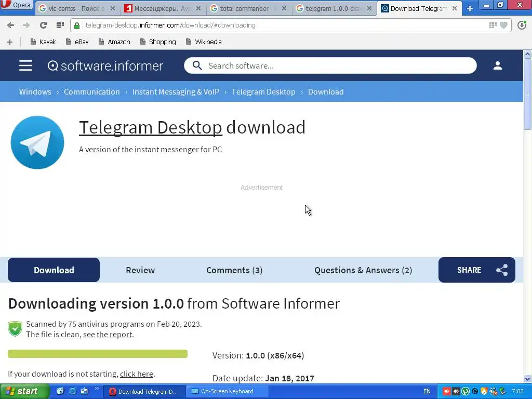Open the Opera downloads icon

pyautogui.click(x=522, y=25)
